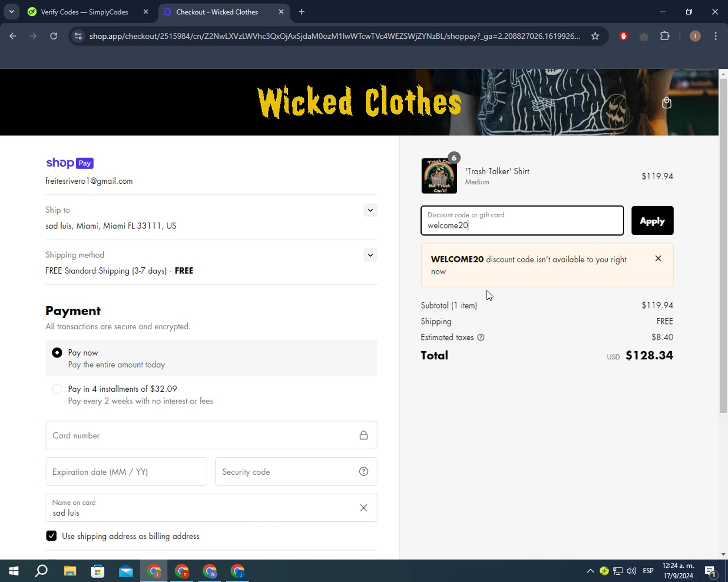Click the forward navigation arrow
The height and width of the screenshot is (582, 728).
[33, 36]
